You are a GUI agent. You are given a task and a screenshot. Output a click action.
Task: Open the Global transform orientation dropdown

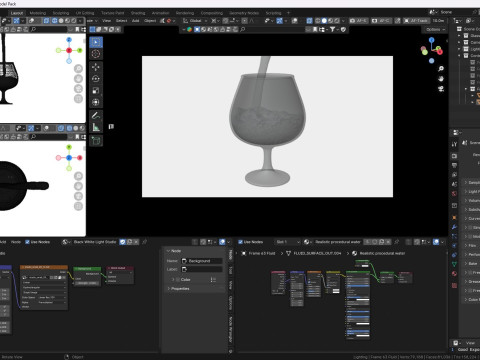(195, 21)
